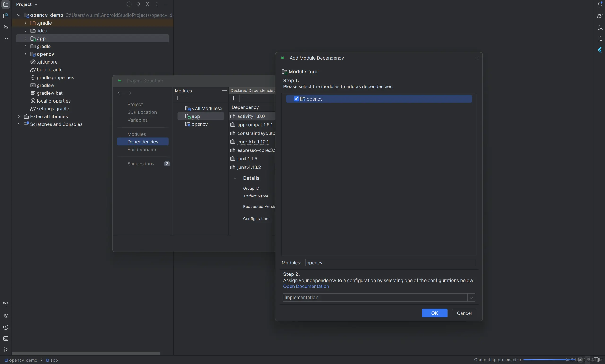
Task: Click the Select Opened File target icon
Action: (x=129, y=4)
